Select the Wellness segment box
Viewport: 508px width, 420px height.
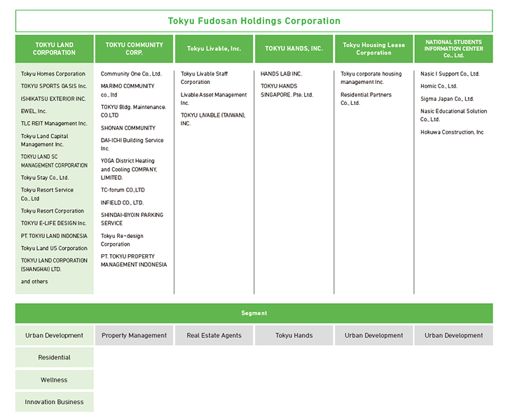tap(54, 380)
